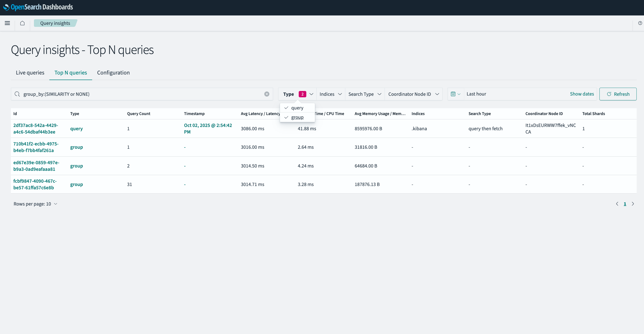Viewport: 644px width, 334px height.
Task: Click the OpenSearch Dashboards logo
Action: point(38,7)
